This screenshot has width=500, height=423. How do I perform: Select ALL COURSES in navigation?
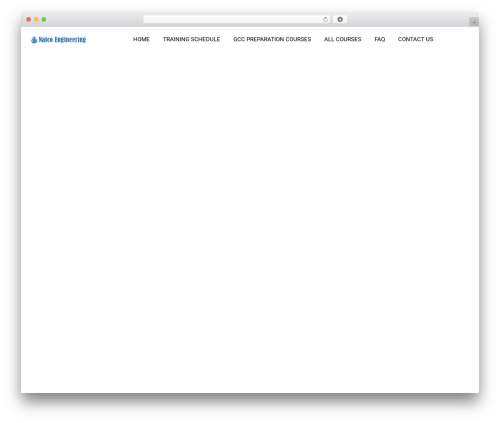(343, 39)
